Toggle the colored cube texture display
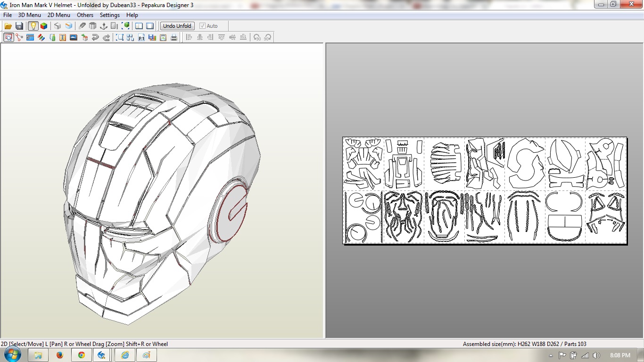The width and height of the screenshot is (644, 362). tap(44, 26)
